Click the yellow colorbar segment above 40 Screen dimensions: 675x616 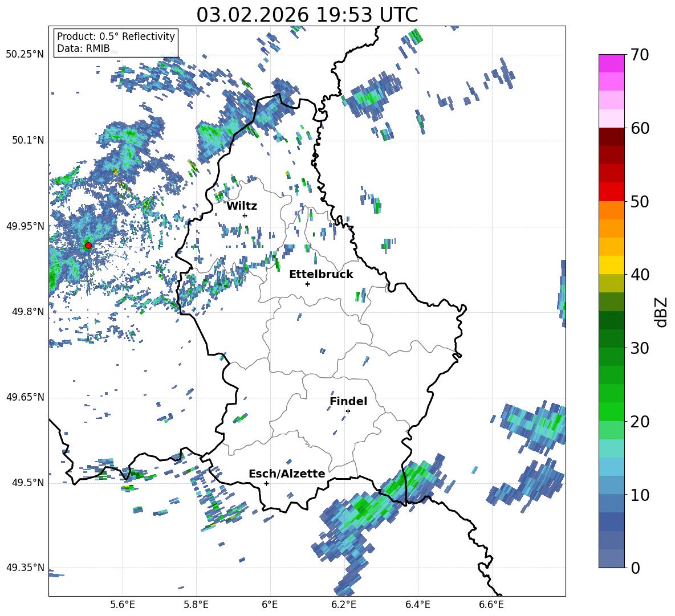coord(611,265)
